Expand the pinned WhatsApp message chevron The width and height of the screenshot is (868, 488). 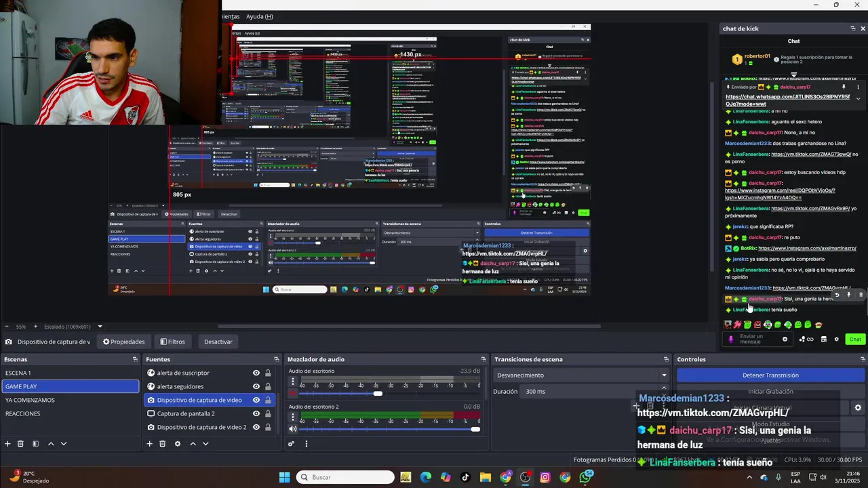[858, 98]
